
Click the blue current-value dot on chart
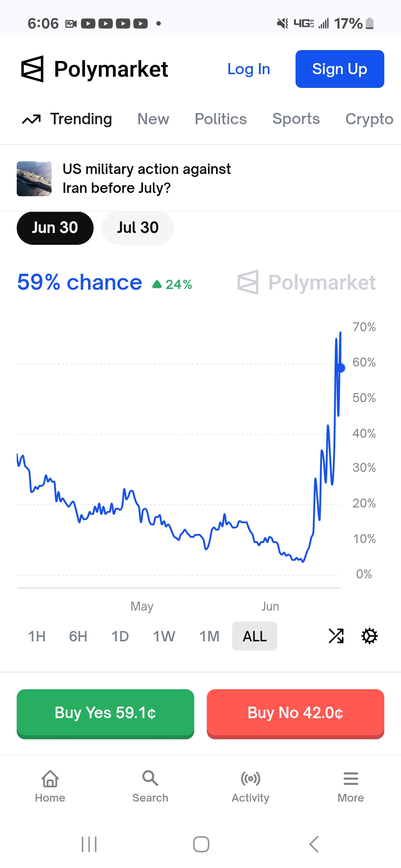(x=340, y=368)
